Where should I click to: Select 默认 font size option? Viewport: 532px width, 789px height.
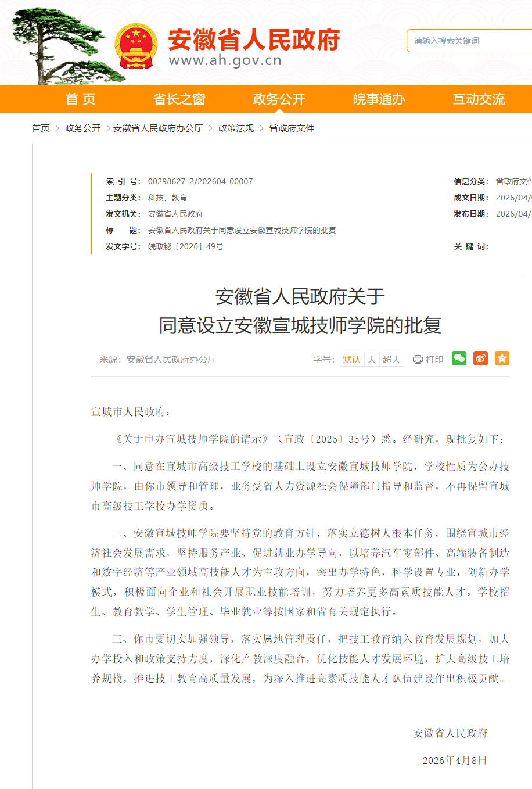click(351, 360)
